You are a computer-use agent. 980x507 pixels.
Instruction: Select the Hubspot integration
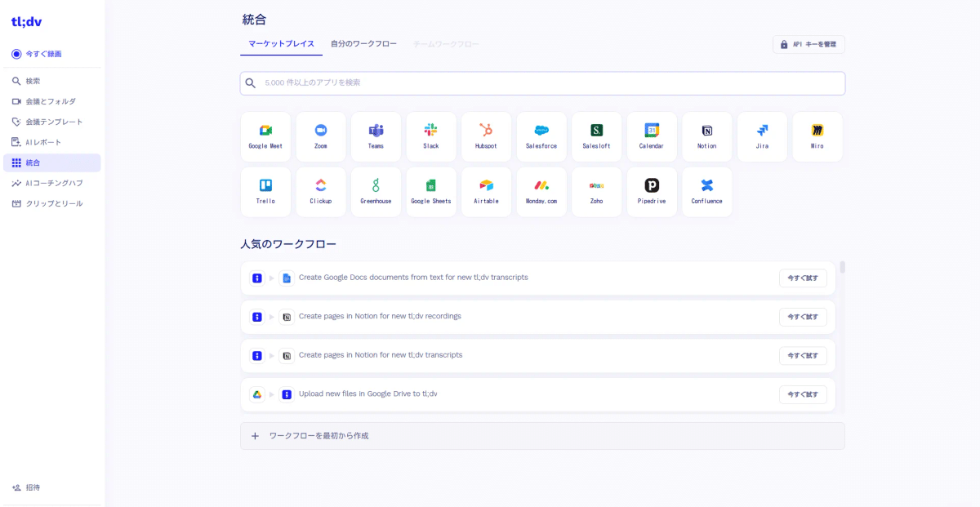(x=486, y=136)
